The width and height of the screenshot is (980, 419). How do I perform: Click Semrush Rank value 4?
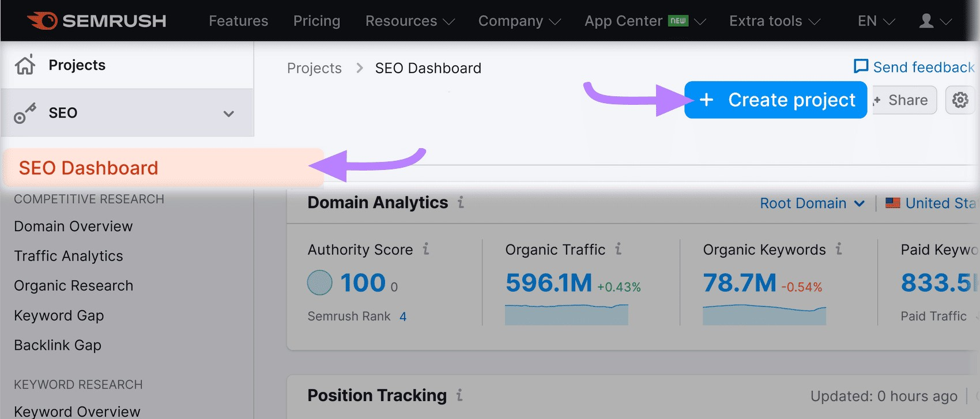click(403, 316)
